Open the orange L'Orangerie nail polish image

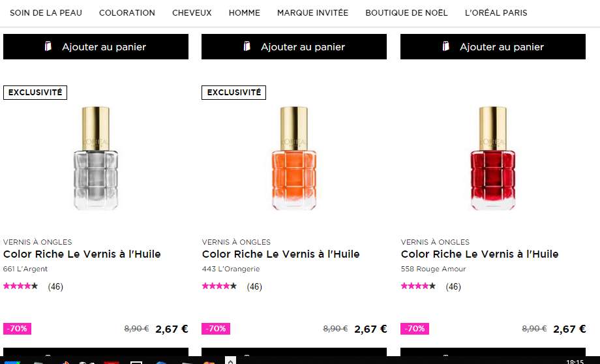[294, 158]
